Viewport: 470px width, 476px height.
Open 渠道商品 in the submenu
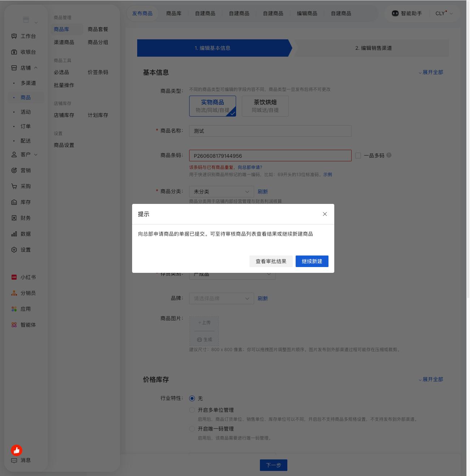point(64,42)
